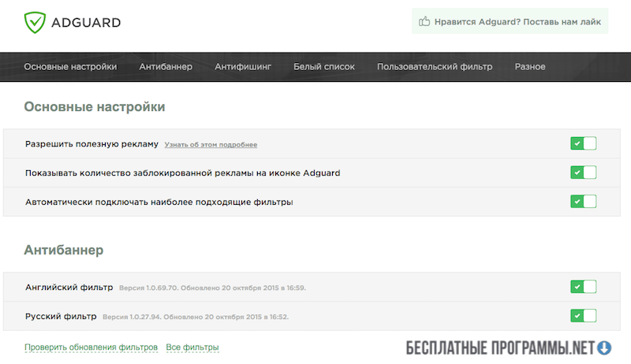
Task: Toggle Автоматически подключать наиболее подходящие фильтры switch
Action: click(583, 201)
